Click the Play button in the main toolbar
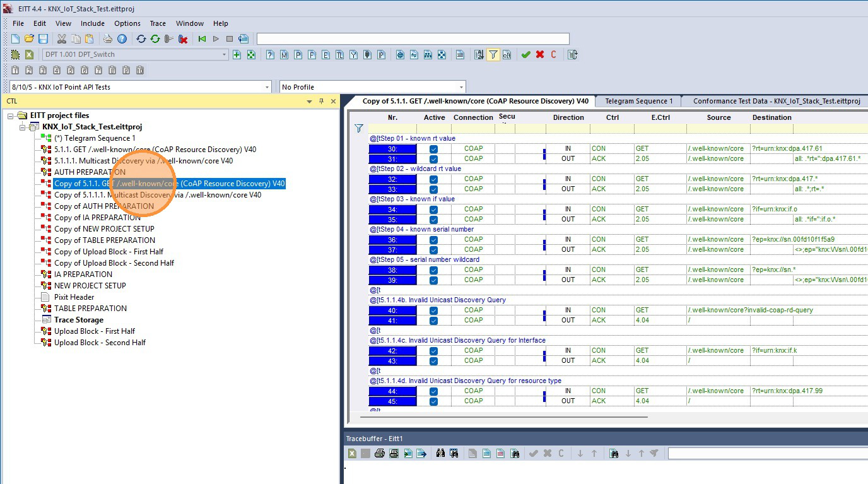This screenshot has width=868, height=484. click(216, 39)
